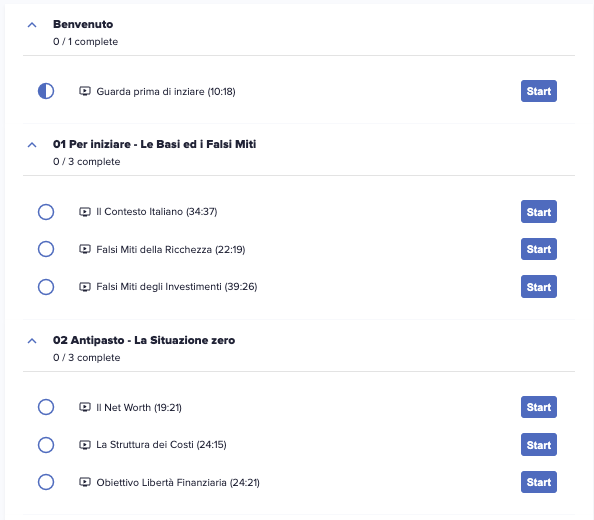Collapse the 02 Antipasto section chevron
The width and height of the screenshot is (594, 520).
(x=32, y=341)
